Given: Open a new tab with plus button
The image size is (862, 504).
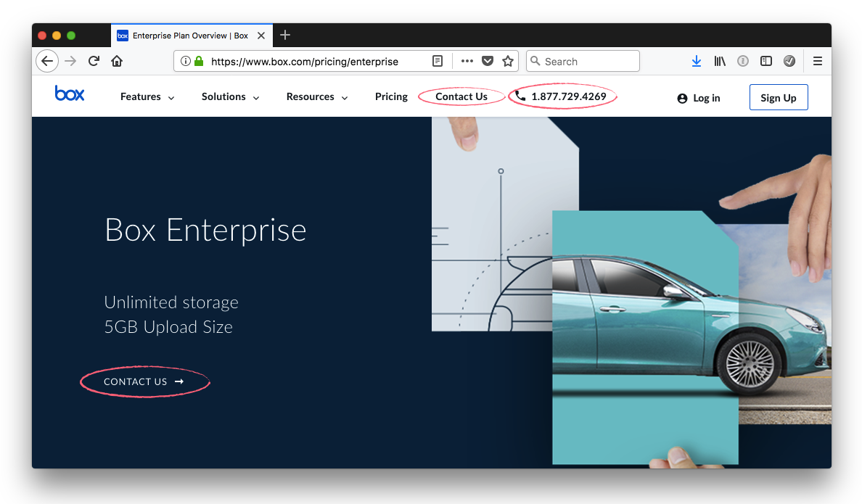Looking at the screenshot, I should (x=284, y=36).
